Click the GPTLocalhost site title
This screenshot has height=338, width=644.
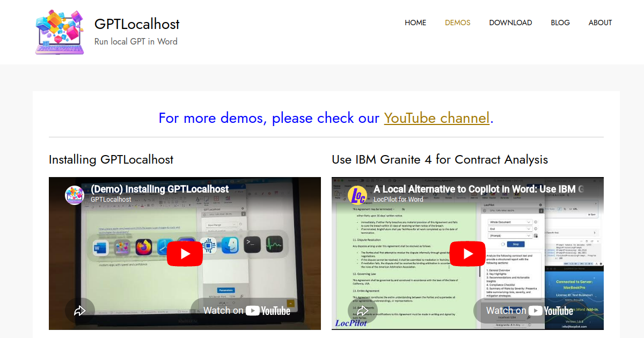tap(137, 24)
